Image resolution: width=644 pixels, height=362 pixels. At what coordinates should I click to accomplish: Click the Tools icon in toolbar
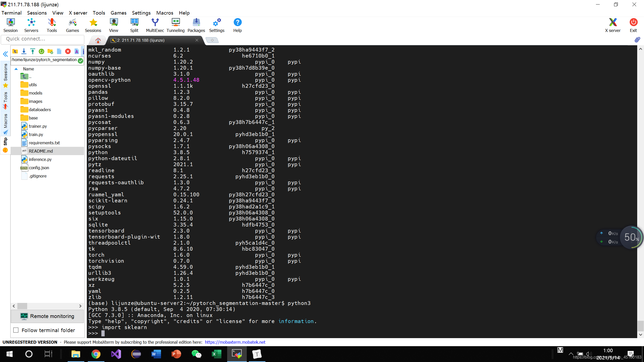tap(51, 25)
